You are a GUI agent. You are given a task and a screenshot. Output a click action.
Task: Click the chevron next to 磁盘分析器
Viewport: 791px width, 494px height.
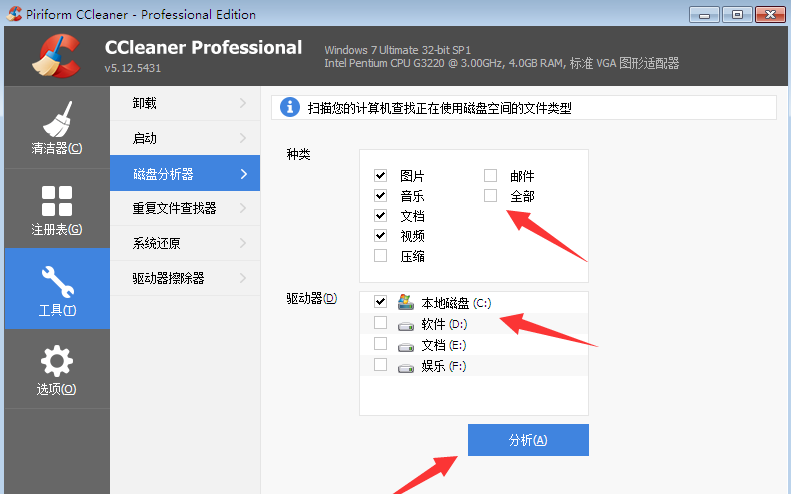(244, 174)
